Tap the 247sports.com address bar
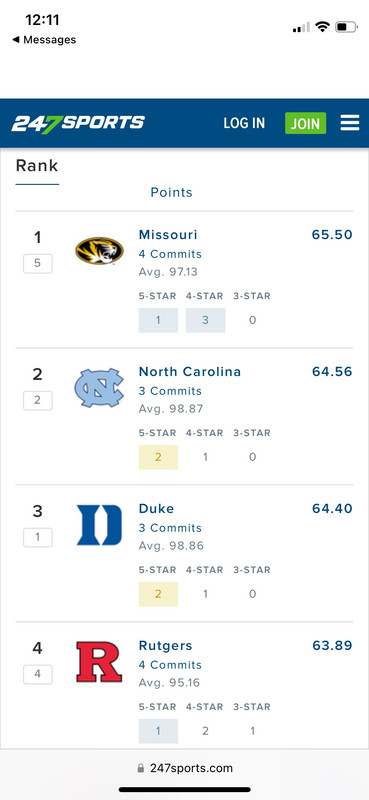 (x=184, y=768)
